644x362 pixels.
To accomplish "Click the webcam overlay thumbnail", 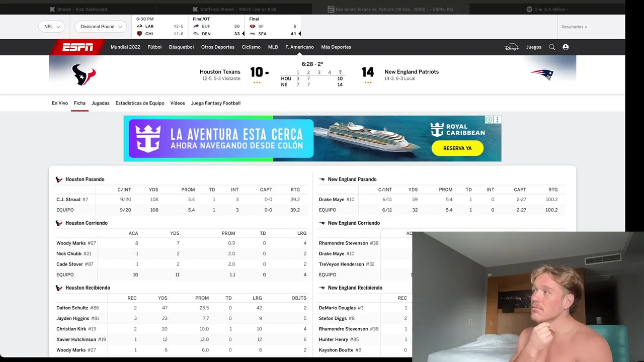I will tap(528, 297).
